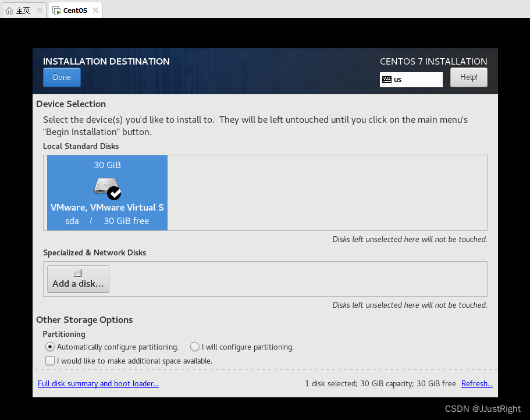The height and width of the screenshot is (420, 530).
Task: Click the INSTALLATION DESTINATION title
Action: pyautogui.click(x=106, y=62)
